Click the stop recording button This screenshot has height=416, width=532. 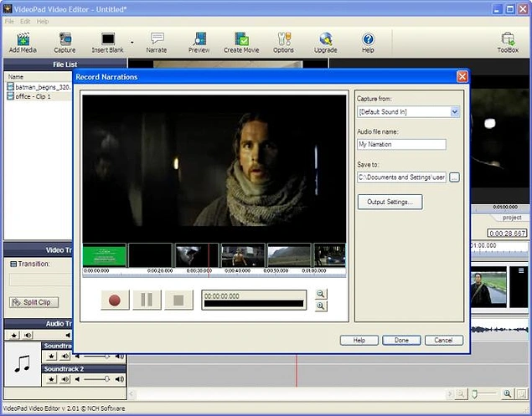(x=178, y=300)
